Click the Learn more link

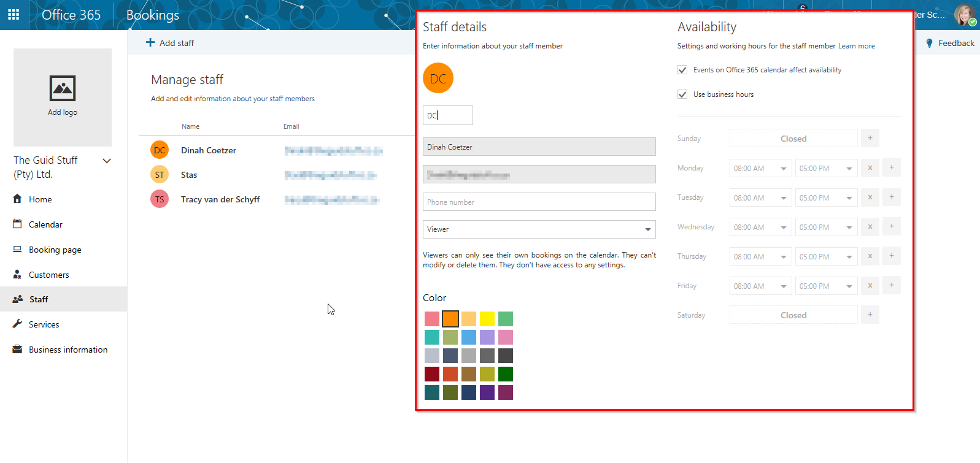click(856, 46)
